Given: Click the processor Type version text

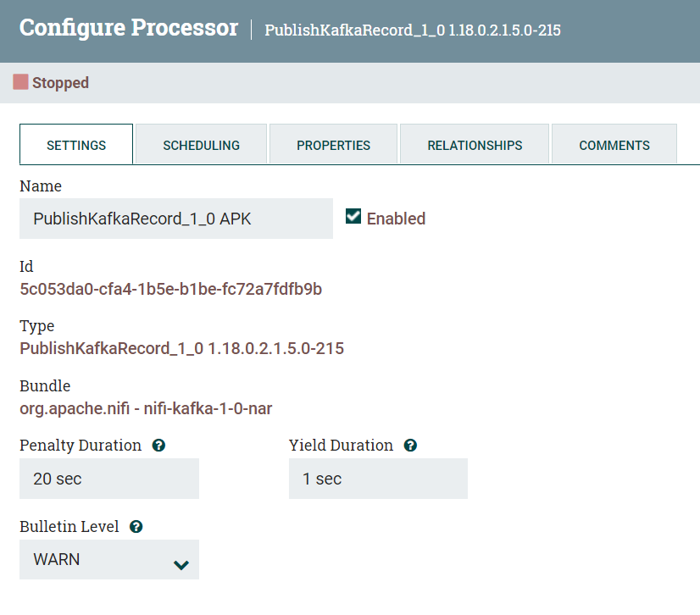Looking at the screenshot, I should click(x=181, y=348).
